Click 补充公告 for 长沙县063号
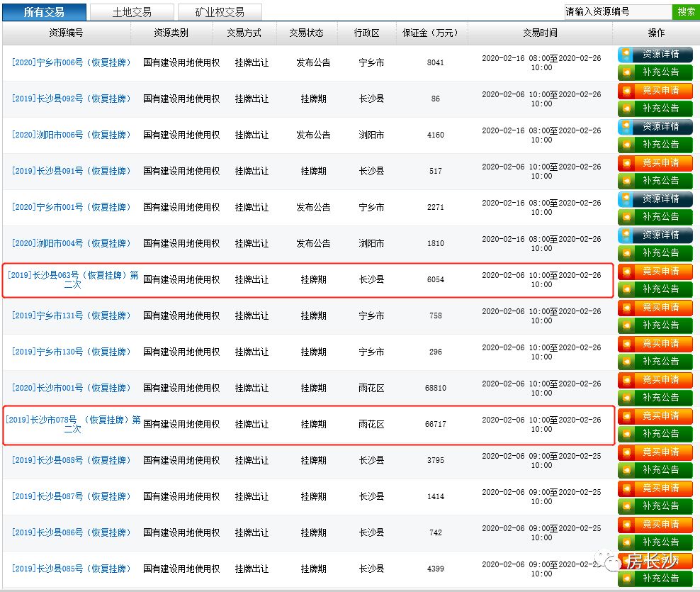The image size is (700, 592). click(655, 289)
